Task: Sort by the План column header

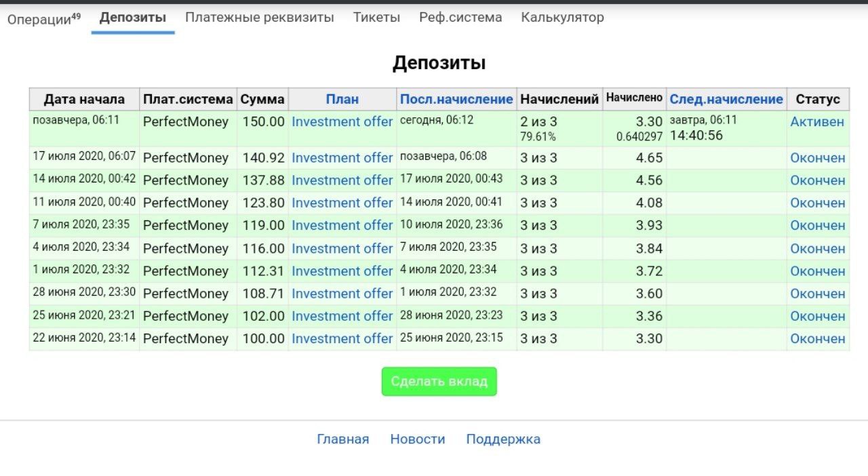Action: [x=342, y=99]
